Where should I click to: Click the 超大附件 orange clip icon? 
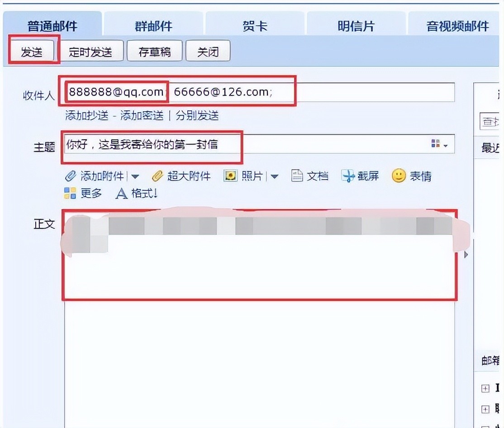tap(157, 176)
